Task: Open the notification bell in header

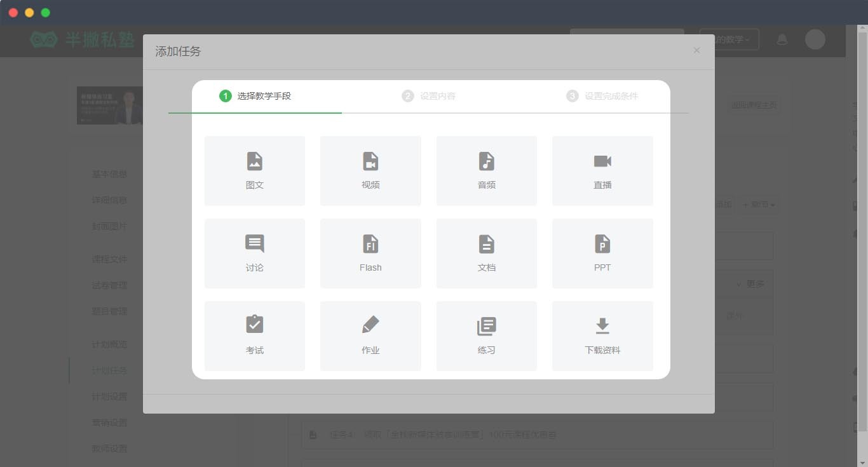Action: (782, 39)
